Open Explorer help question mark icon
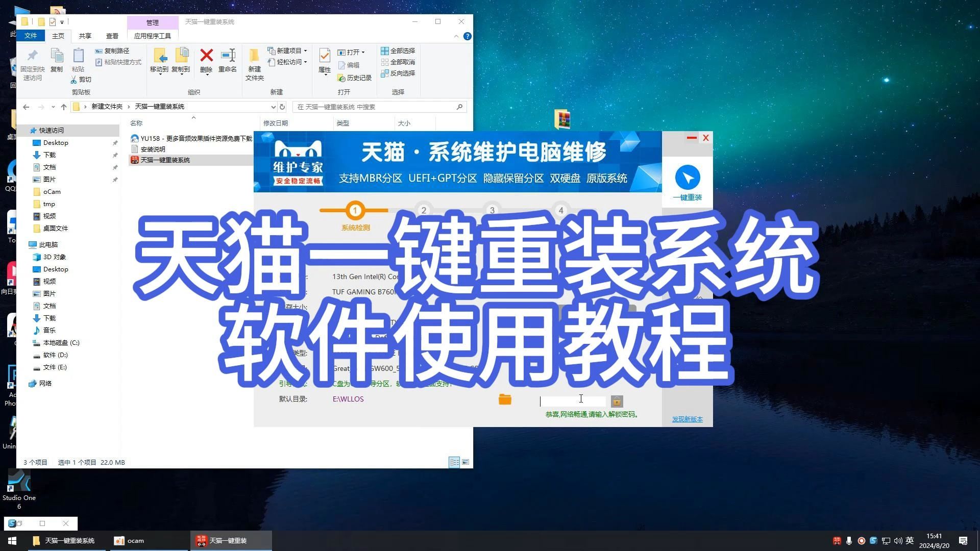Screen dimensions: 980x551 [x=467, y=36]
